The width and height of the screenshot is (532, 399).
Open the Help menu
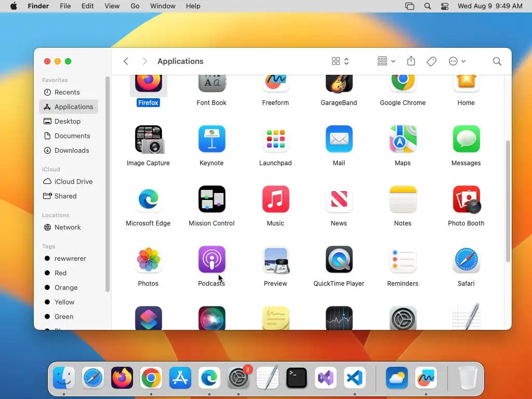(x=193, y=6)
